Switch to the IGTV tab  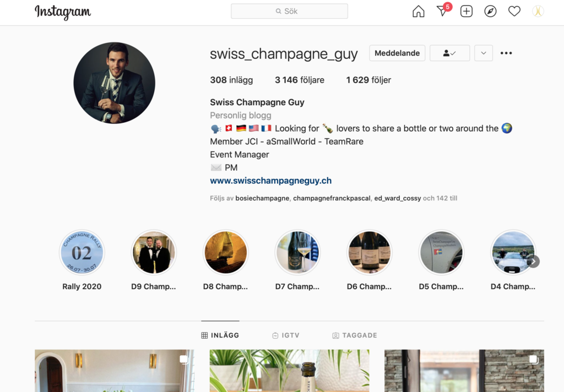[286, 335]
